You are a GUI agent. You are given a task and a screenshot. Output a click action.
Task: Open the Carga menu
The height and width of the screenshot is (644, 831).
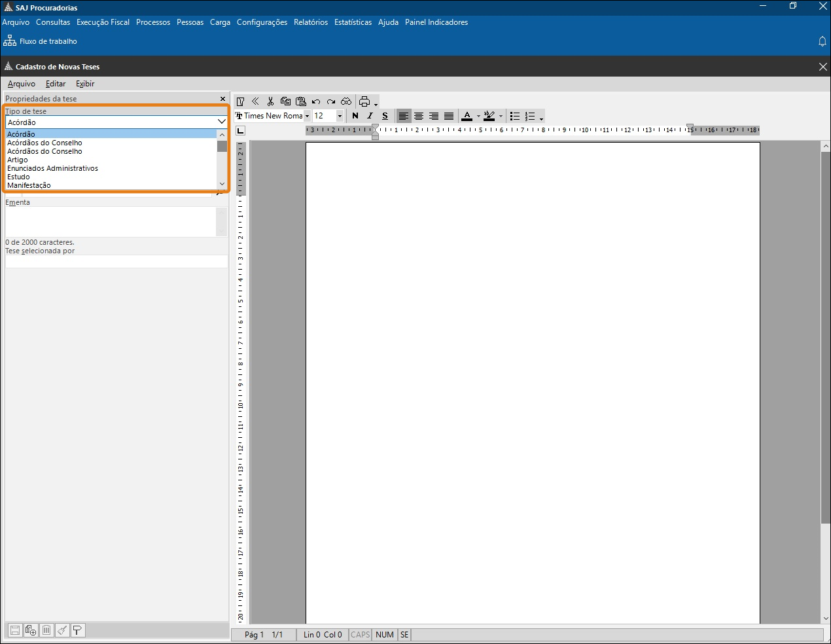tap(220, 22)
